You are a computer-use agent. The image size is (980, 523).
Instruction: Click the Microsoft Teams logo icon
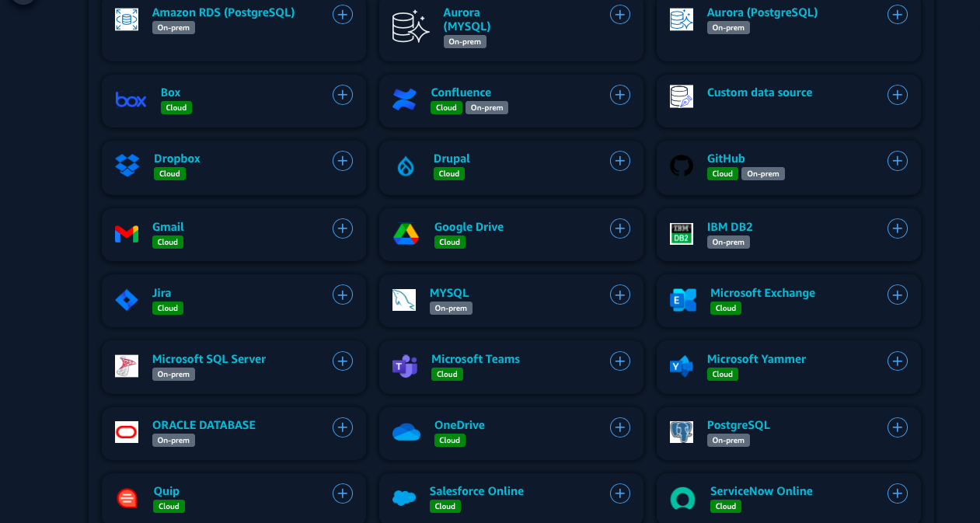pos(405,366)
